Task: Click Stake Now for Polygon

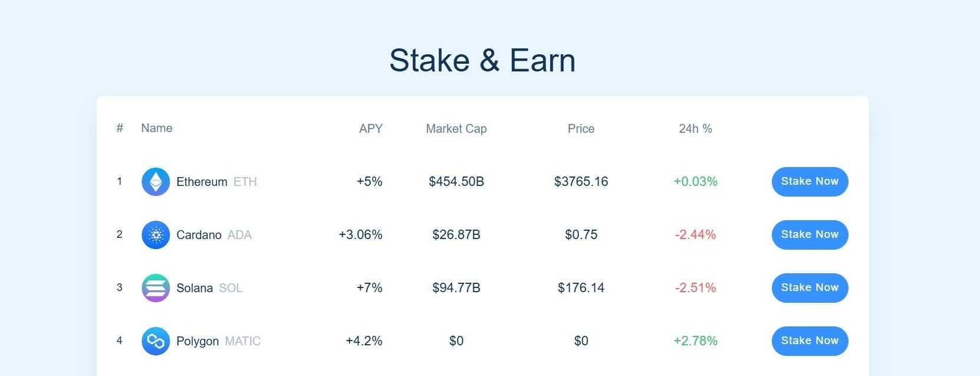Action: pyautogui.click(x=809, y=341)
